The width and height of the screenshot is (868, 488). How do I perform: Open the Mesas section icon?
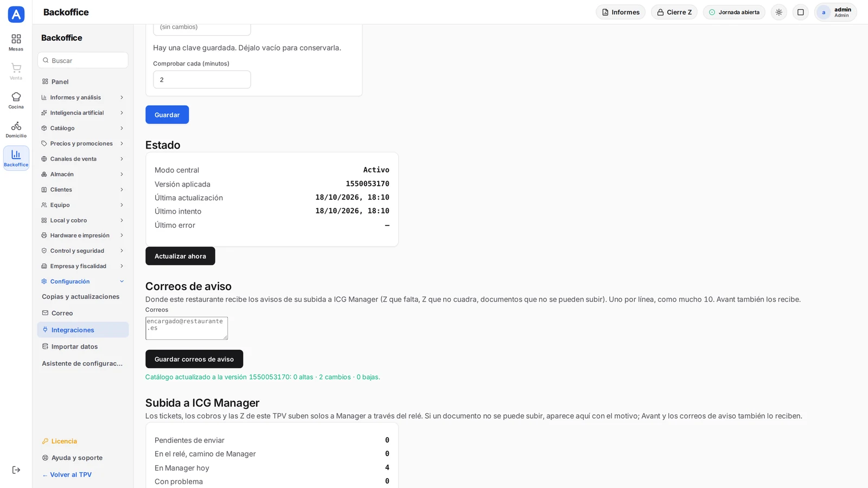click(16, 42)
